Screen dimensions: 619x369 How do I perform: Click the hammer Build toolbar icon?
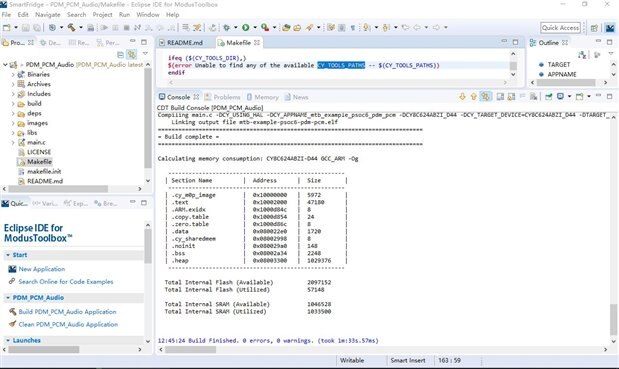[71, 28]
